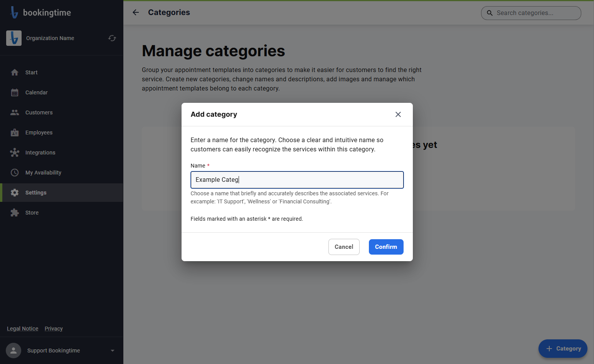594x364 pixels.
Task: Click the Manage categories heading
Action: 213,51
